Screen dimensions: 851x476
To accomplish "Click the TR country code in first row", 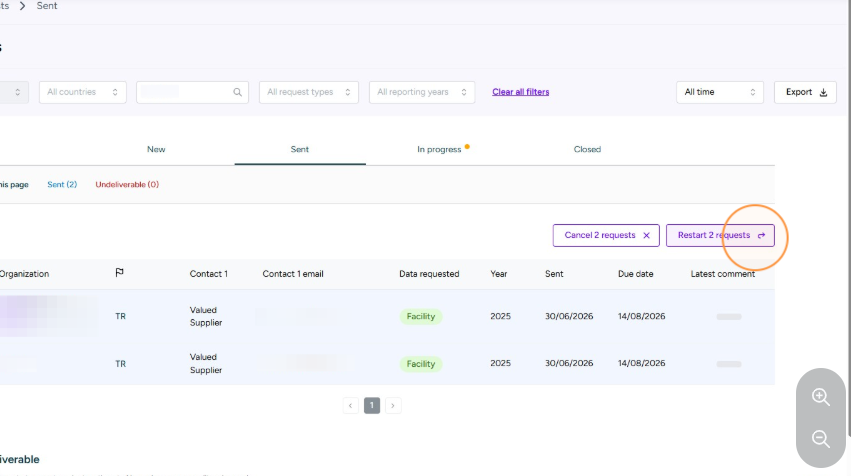I will (x=120, y=316).
